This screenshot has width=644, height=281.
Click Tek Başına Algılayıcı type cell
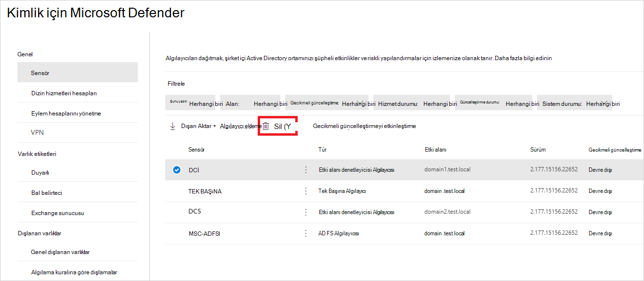pos(342,191)
